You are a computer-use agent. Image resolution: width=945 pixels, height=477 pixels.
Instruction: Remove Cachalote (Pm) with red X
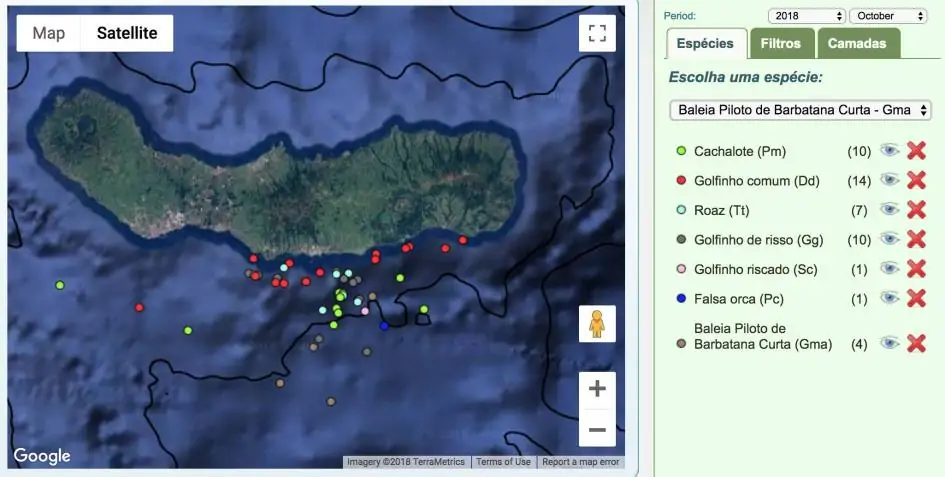pyautogui.click(x=916, y=151)
